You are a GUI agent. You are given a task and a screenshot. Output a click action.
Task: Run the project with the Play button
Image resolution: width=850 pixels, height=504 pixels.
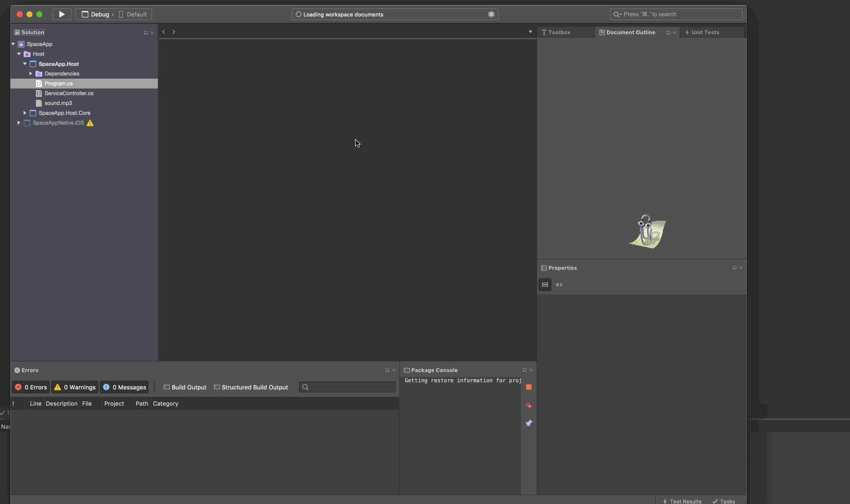(x=61, y=14)
